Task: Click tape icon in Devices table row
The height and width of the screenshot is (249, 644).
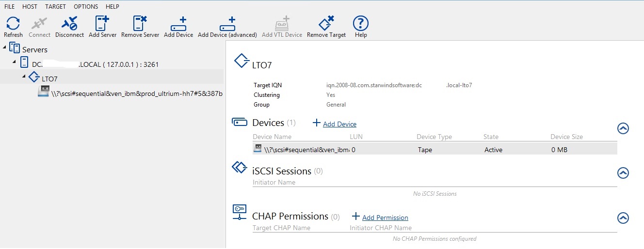Action: (258, 149)
